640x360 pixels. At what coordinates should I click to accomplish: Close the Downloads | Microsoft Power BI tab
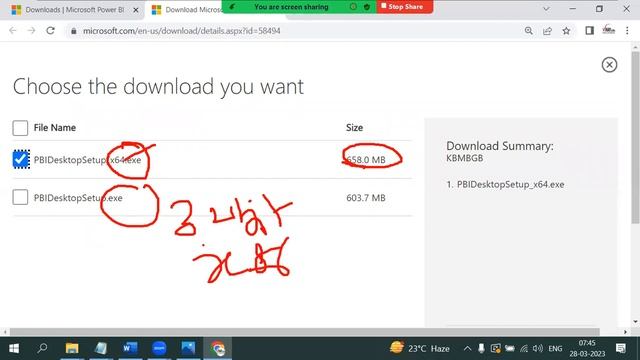136,10
